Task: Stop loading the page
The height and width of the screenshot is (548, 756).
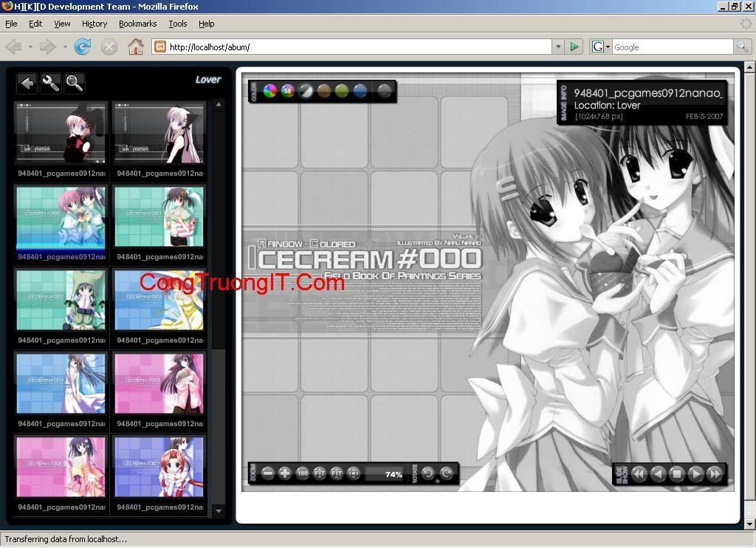Action: coord(109,47)
